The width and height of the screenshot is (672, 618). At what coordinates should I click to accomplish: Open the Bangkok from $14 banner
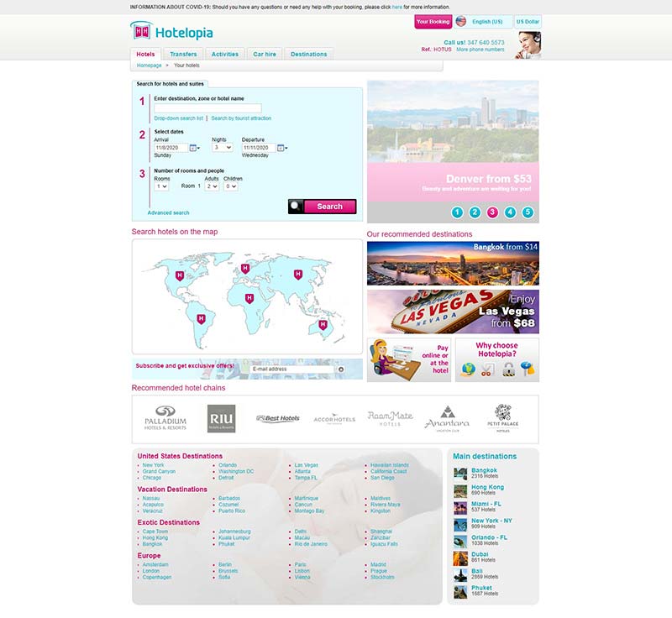pyautogui.click(x=453, y=264)
